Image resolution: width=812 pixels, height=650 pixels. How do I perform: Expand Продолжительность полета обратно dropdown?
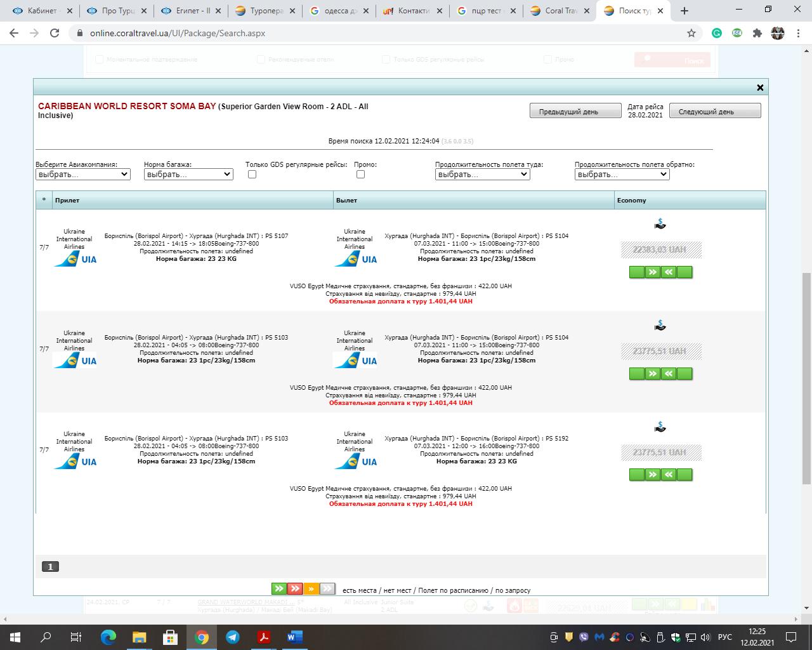(x=622, y=175)
